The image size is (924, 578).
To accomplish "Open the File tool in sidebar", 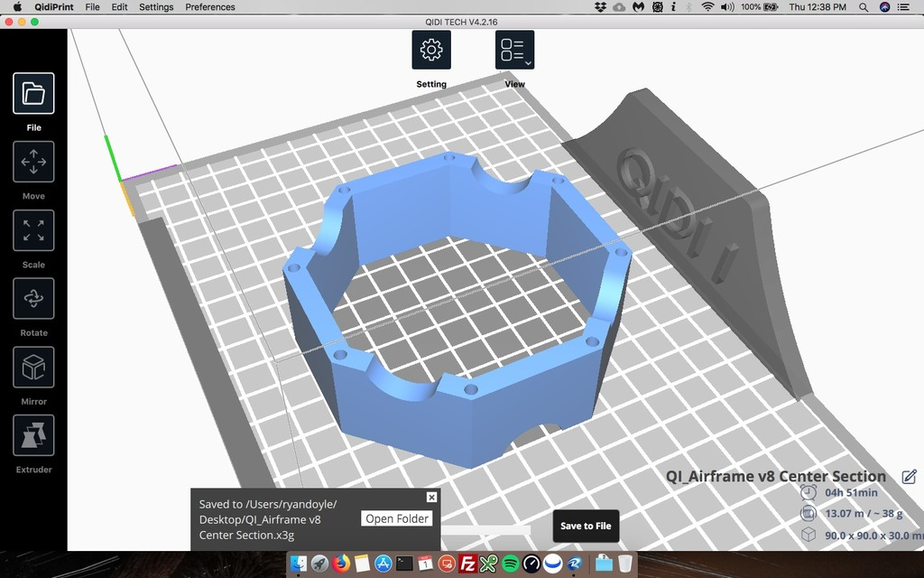I will click(x=33, y=93).
